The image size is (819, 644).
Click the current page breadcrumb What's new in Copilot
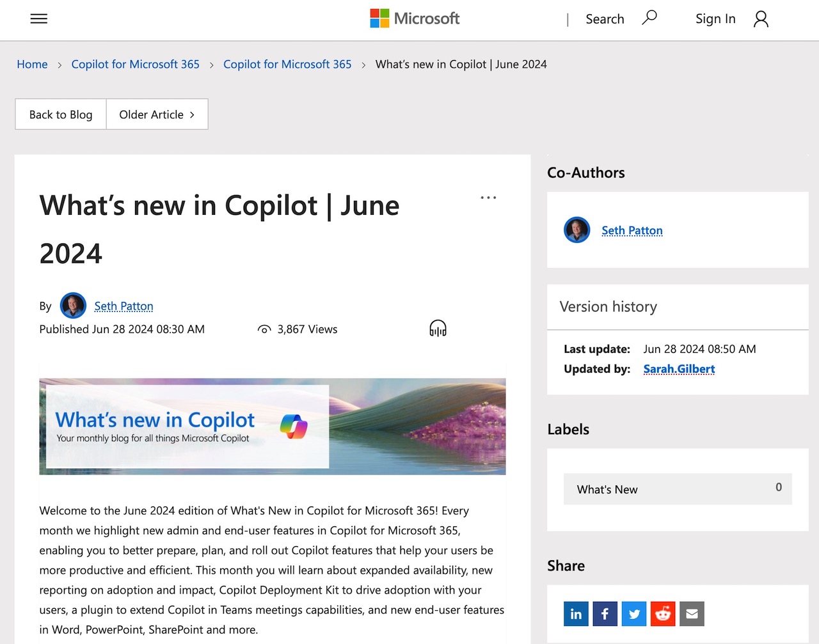click(461, 64)
